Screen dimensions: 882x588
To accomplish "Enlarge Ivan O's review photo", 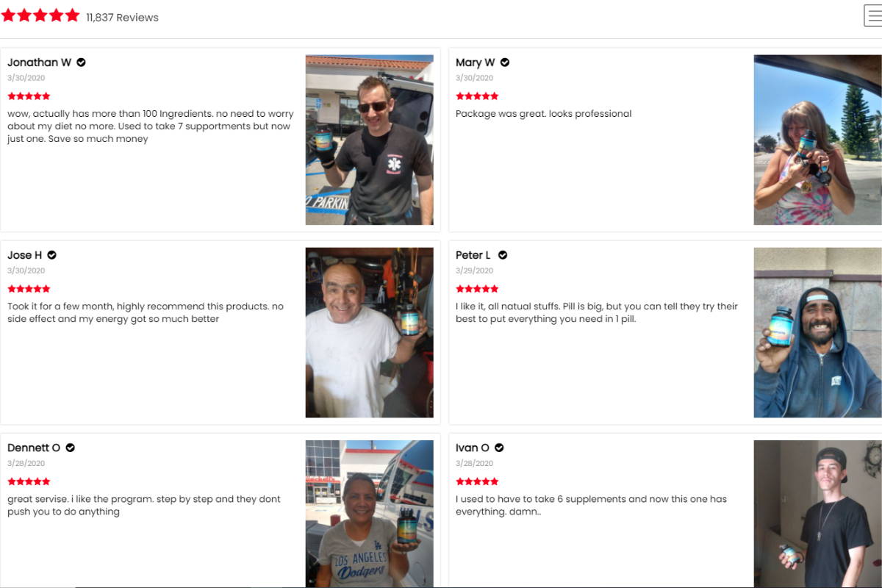I will pos(817,514).
